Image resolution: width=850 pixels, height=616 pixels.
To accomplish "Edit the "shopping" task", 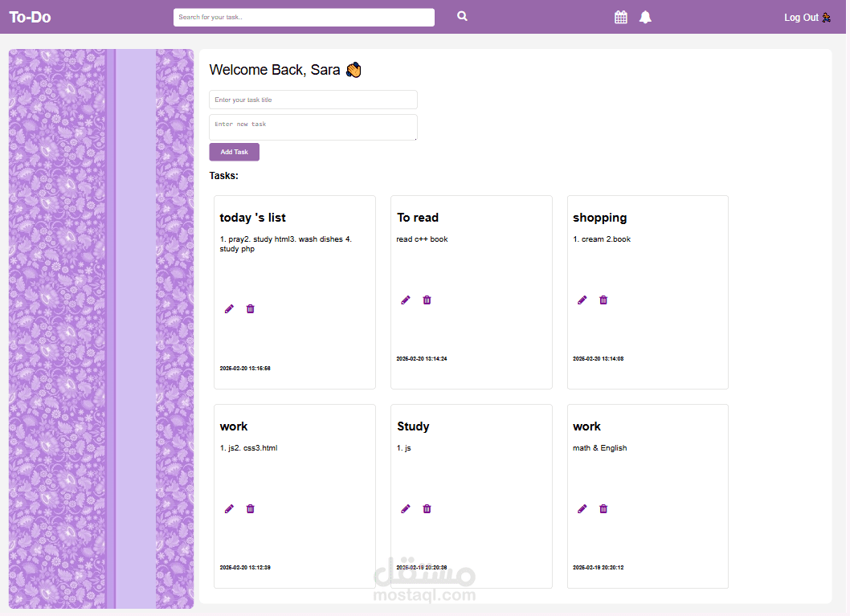I will (x=582, y=300).
